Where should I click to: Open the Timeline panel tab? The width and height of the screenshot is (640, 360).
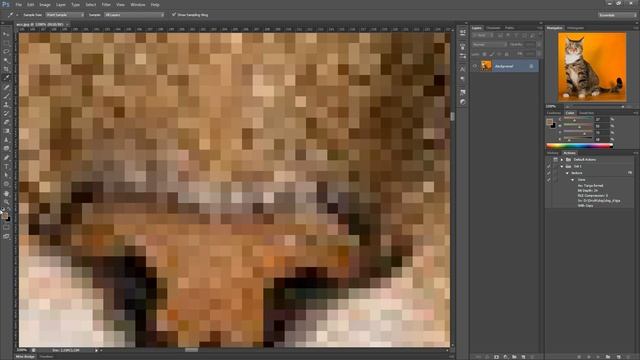point(47,357)
